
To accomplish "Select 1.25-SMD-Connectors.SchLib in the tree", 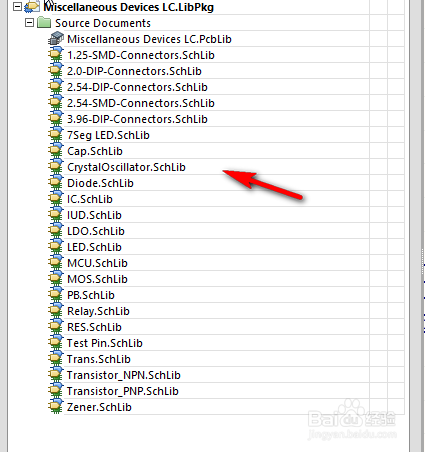I will (x=141, y=55).
